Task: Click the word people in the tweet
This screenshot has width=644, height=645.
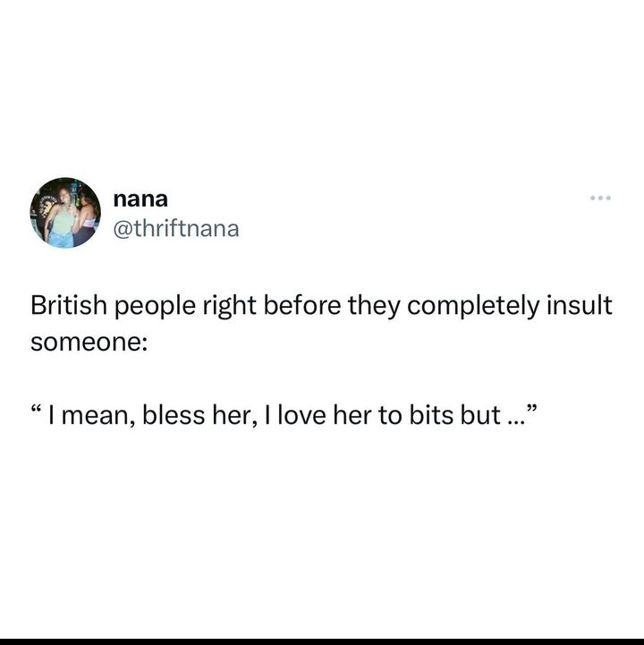Action: pyautogui.click(x=155, y=307)
